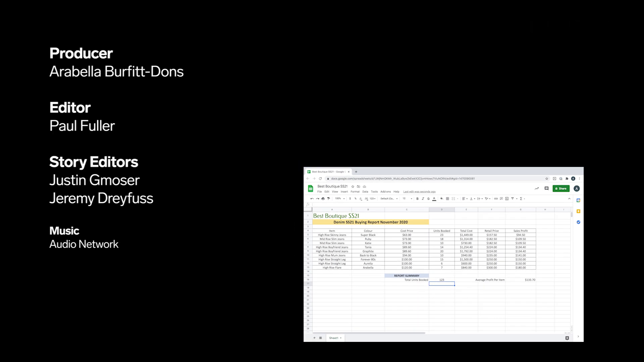The image size is (644, 362).
Task: Open the Format menu
Action: [x=355, y=192]
